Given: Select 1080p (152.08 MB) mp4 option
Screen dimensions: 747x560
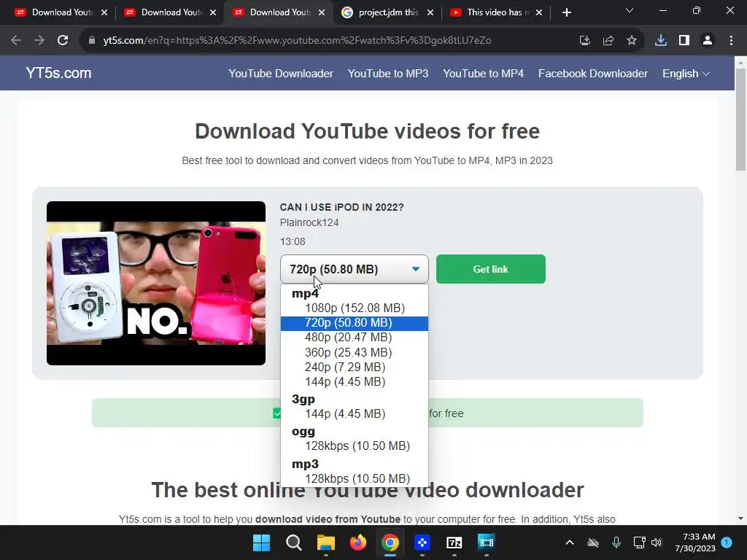Looking at the screenshot, I should pyautogui.click(x=355, y=308).
